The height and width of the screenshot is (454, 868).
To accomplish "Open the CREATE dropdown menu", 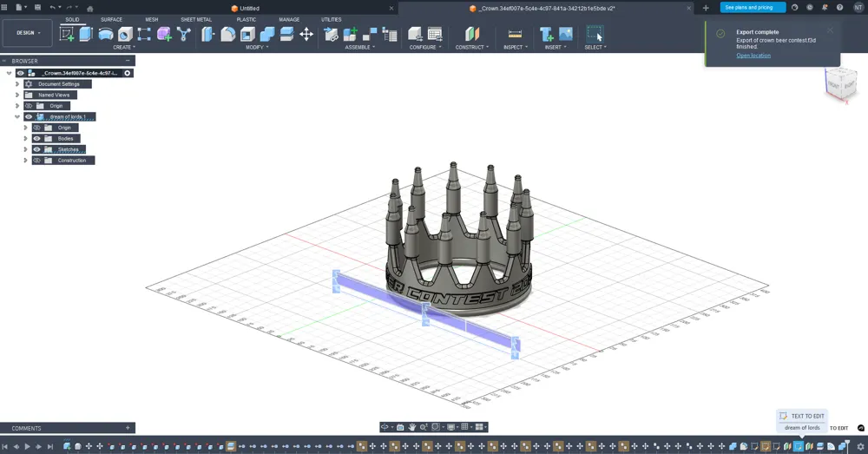I will pos(124,47).
